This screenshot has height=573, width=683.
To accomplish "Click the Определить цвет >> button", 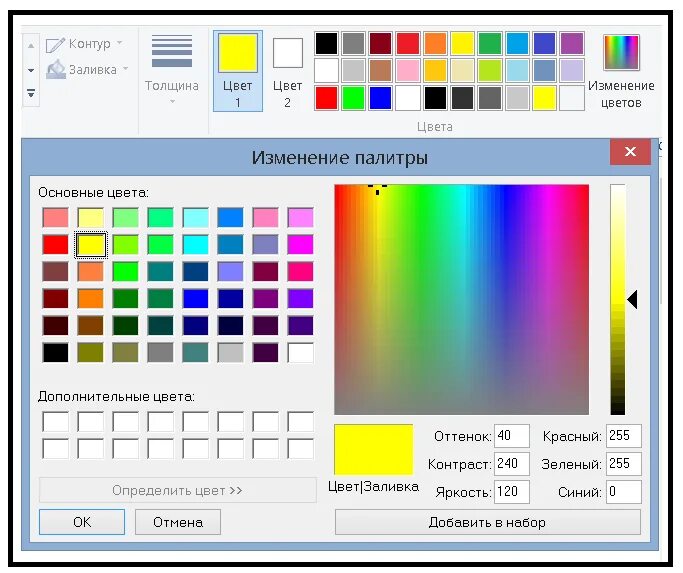I will [x=178, y=491].
